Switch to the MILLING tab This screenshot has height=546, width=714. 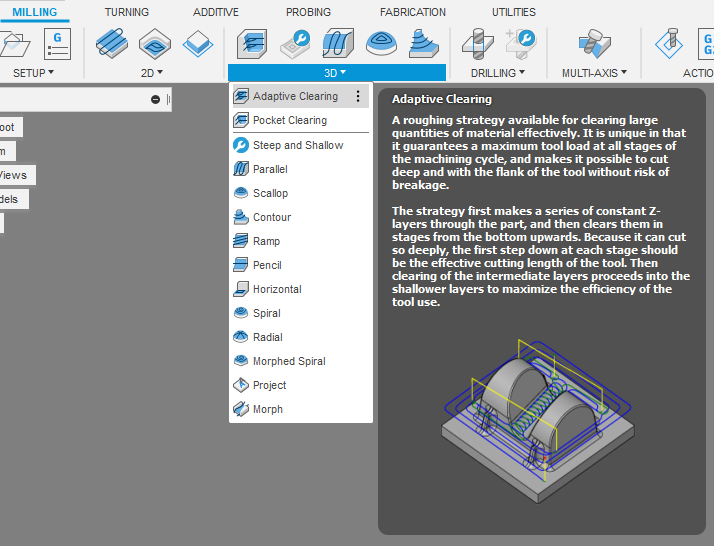pyautogui.click(x=35, y=12)
